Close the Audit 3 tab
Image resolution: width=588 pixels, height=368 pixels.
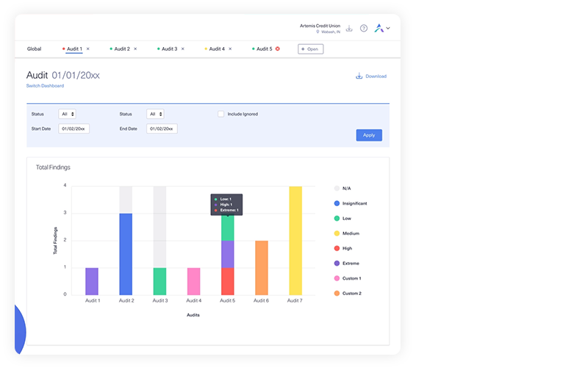coord(182,49)
